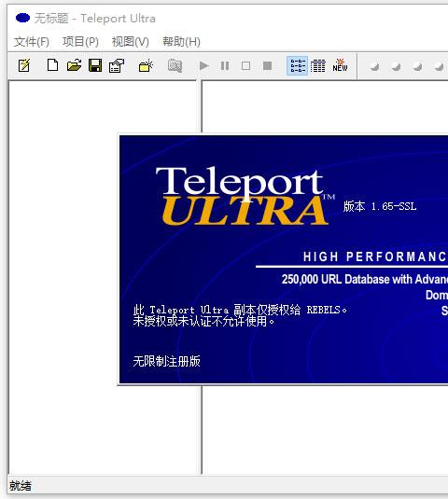The height and width of the screenshot is (499, 448).
Task: Click the greyed-out explore project files icon
Action: click(x=175, y=65)
